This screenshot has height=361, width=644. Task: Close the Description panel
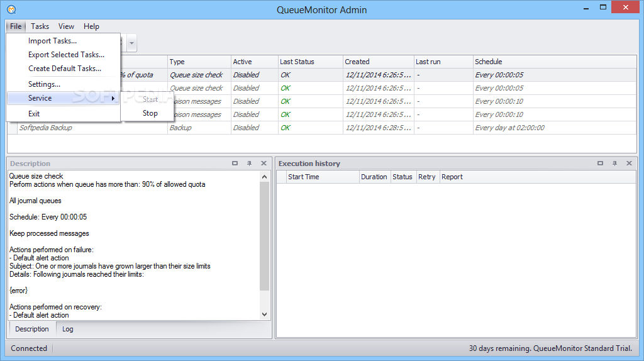click(x=264, y=164)
